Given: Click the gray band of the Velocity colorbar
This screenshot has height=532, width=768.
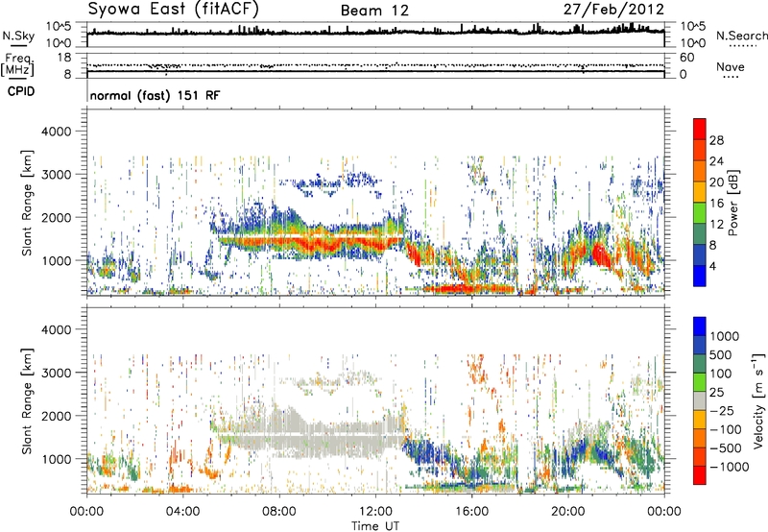Looking at the screenshot, I should [700, 401].
